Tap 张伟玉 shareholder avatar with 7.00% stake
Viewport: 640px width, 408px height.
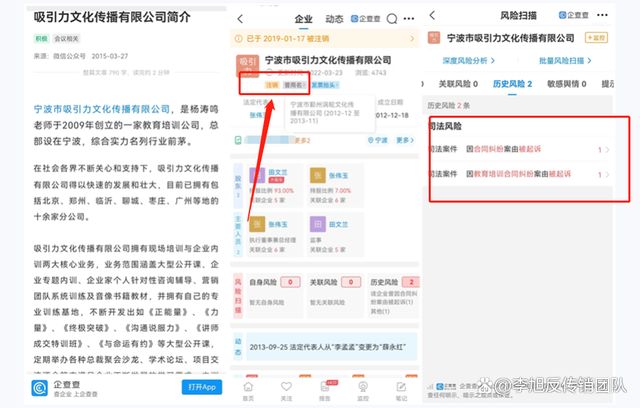pyautogui.click(x=318, y=175)
